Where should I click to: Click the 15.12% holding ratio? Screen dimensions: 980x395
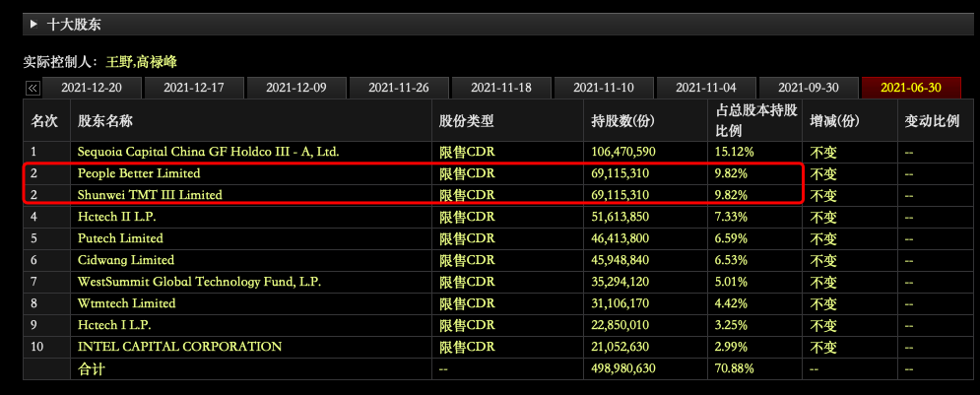pos(735,152)
